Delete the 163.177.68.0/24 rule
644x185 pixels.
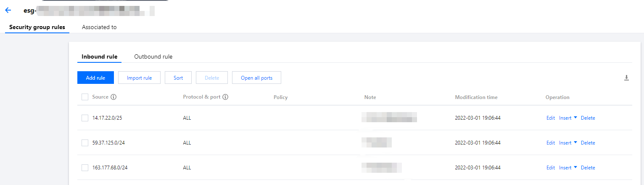588,168
